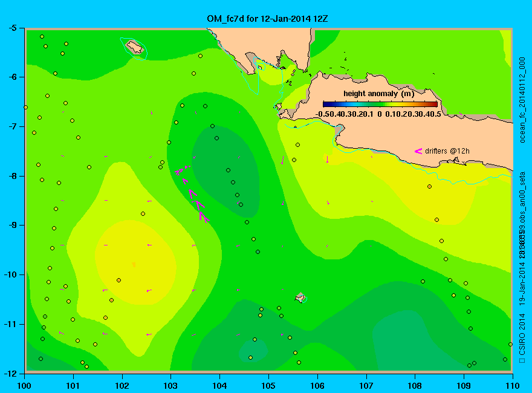Click the darkest green oval patch near 104E, 8S

point(225,171)
